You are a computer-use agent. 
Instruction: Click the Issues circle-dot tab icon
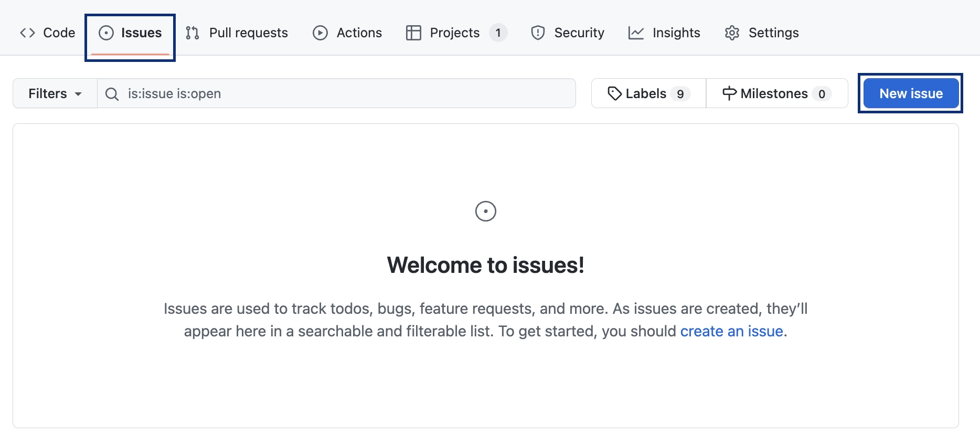tap(106, 33)
